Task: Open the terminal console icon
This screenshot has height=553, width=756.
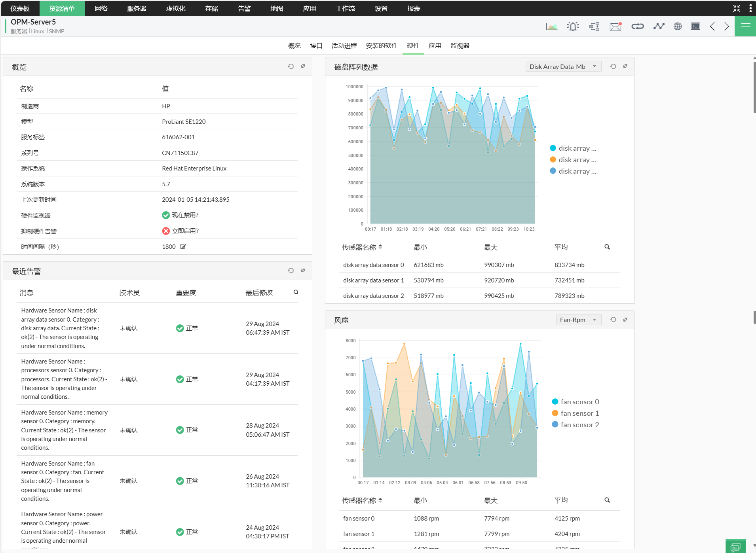Action: point(695,27)
